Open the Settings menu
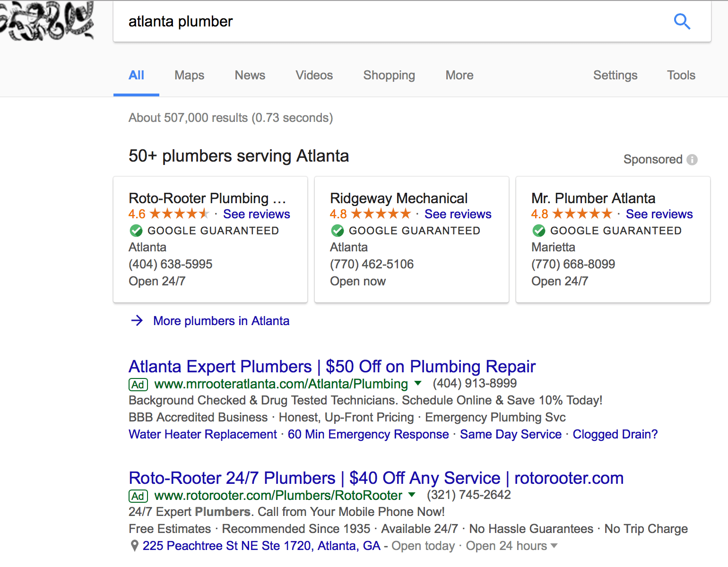This screenshot has width=728, height=567. 615,76
